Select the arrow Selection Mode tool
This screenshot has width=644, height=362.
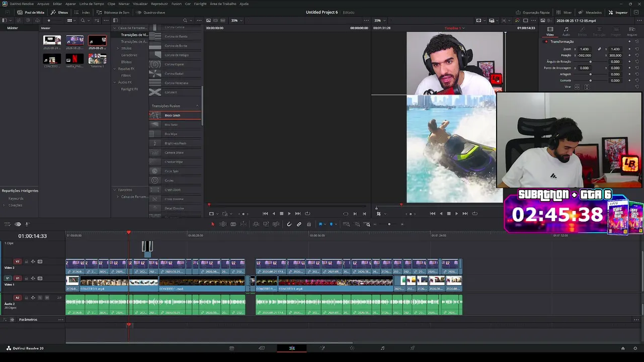click(x=212, y=224)
